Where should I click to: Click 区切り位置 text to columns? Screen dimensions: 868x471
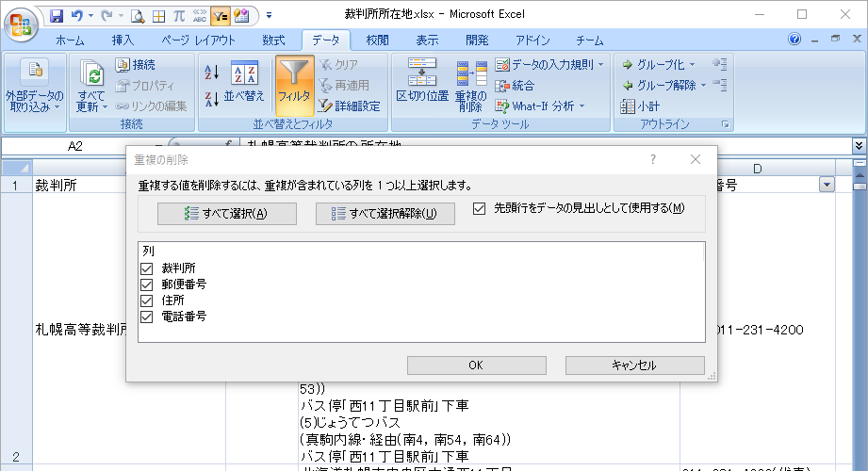(x=422, y=81)
